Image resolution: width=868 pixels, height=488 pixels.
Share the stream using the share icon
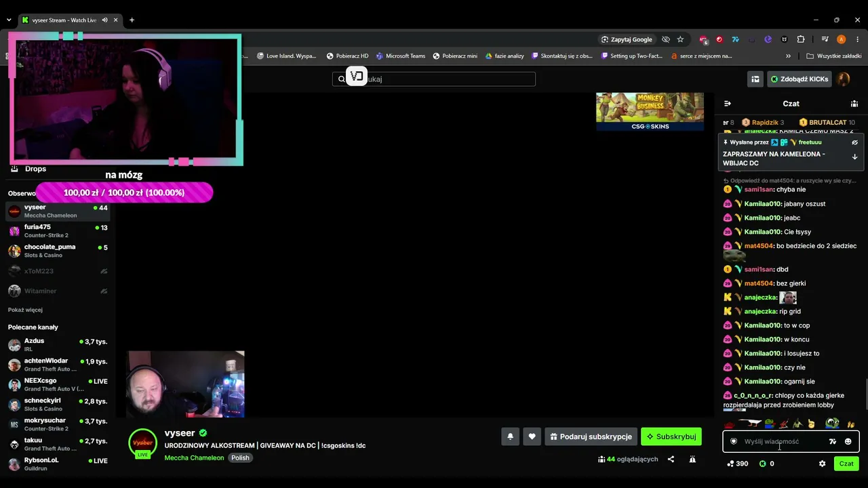[x=671, y=459]
